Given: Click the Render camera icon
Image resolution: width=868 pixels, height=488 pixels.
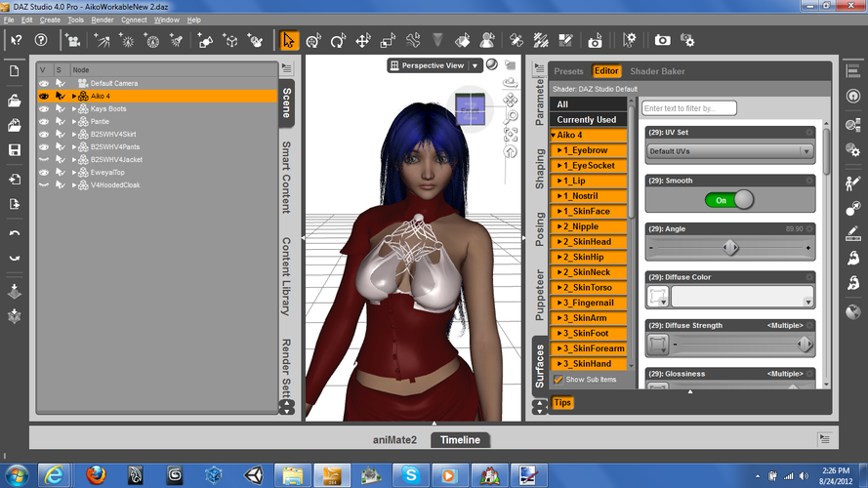Looking at the screenshot, I should tap(662, 40).
